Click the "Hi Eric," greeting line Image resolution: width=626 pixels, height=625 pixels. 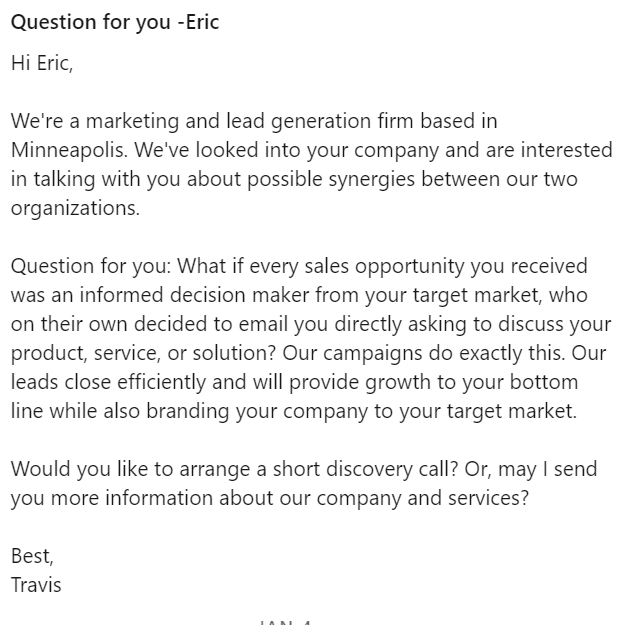click(42, 63)
